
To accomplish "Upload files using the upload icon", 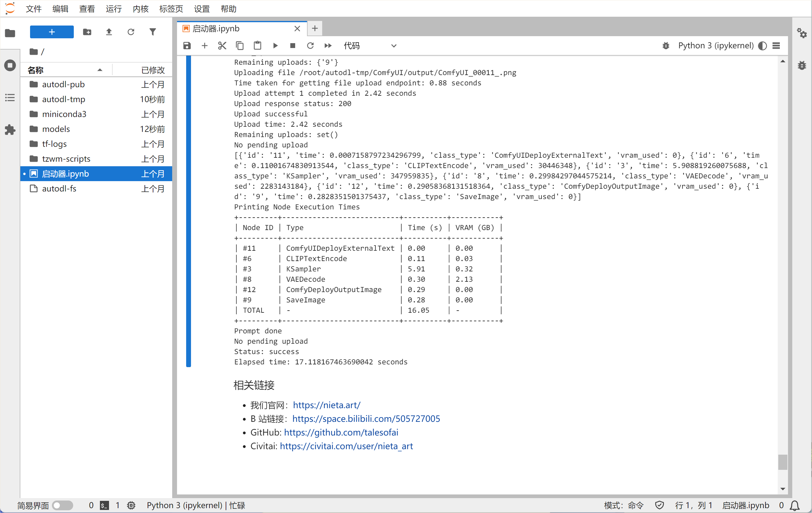I will click(x=109, y=32).
